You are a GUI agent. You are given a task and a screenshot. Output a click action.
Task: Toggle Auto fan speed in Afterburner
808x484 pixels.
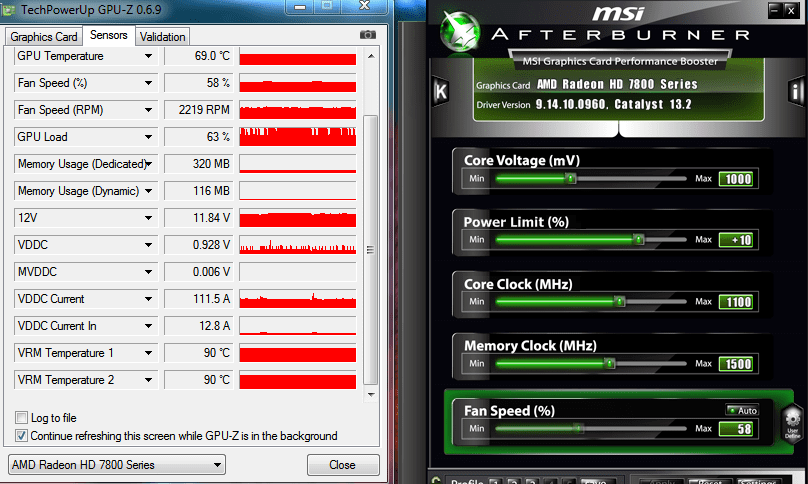pyautogui.click(x=742, y=410)
